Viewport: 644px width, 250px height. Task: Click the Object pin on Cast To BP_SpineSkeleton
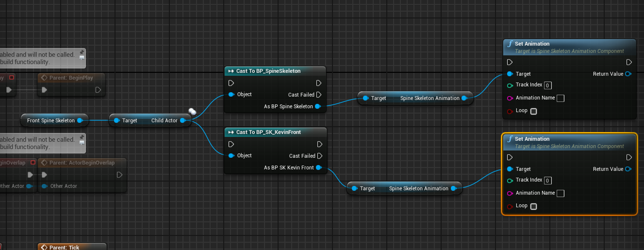pyautogui.click(x=231, y=94)
